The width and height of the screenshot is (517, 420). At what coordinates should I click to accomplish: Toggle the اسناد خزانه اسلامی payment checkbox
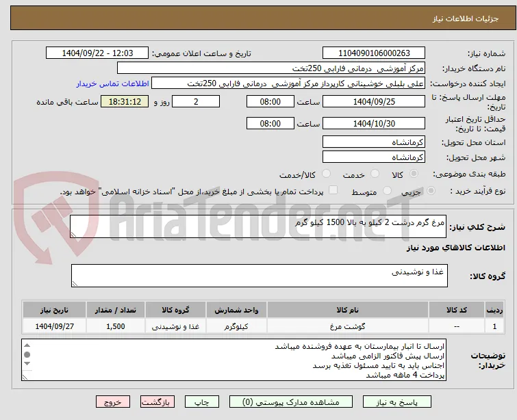click(x=333, y=190)
